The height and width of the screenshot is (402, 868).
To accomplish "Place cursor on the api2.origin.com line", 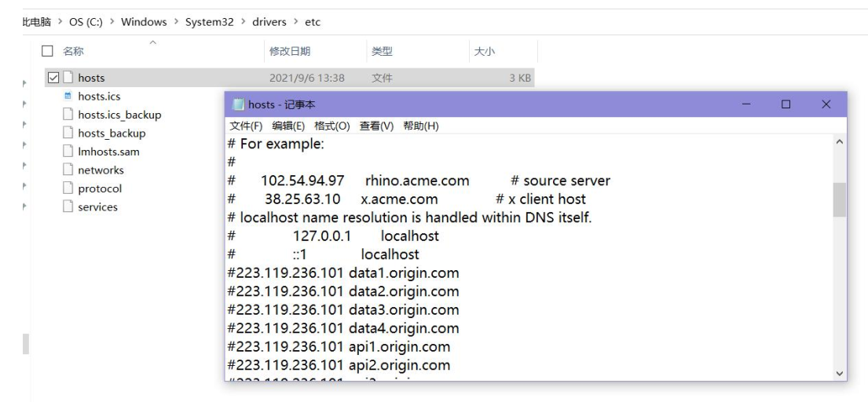I will [x=339, y=365].
